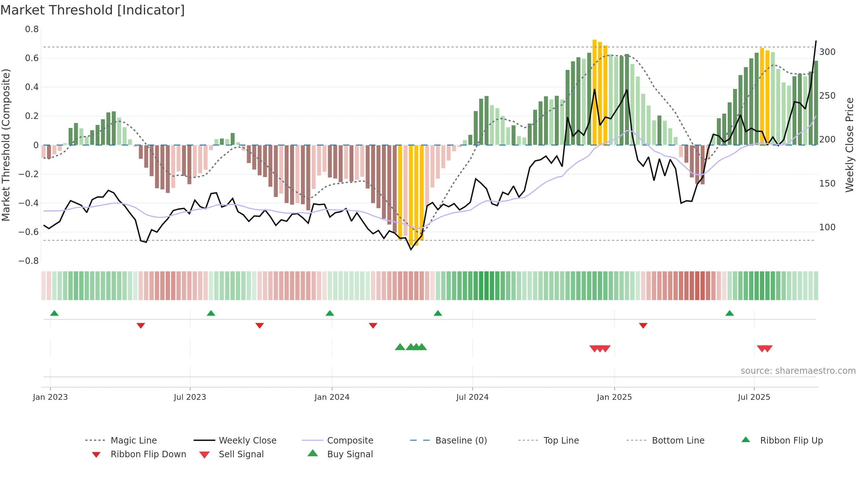Click the chart title Market Threshold [Indicator]
Viewport: 868px width, 488px height.
click(93, 10)
